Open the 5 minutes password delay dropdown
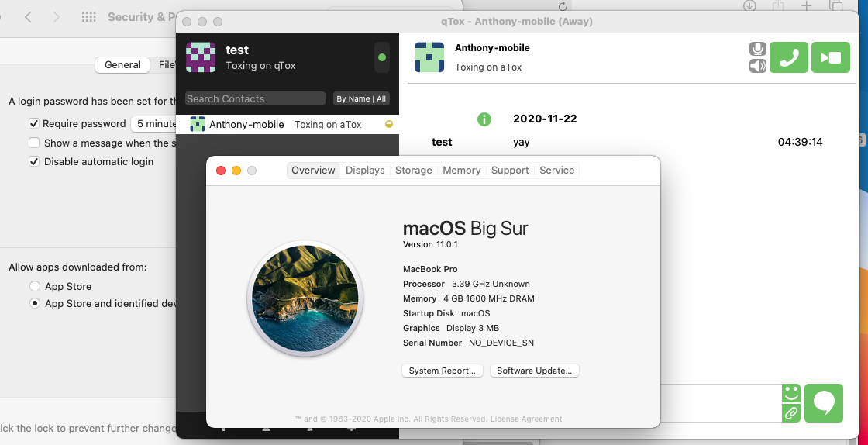The image size is (868, 445). pyautogui.click(x=153, y=124)
